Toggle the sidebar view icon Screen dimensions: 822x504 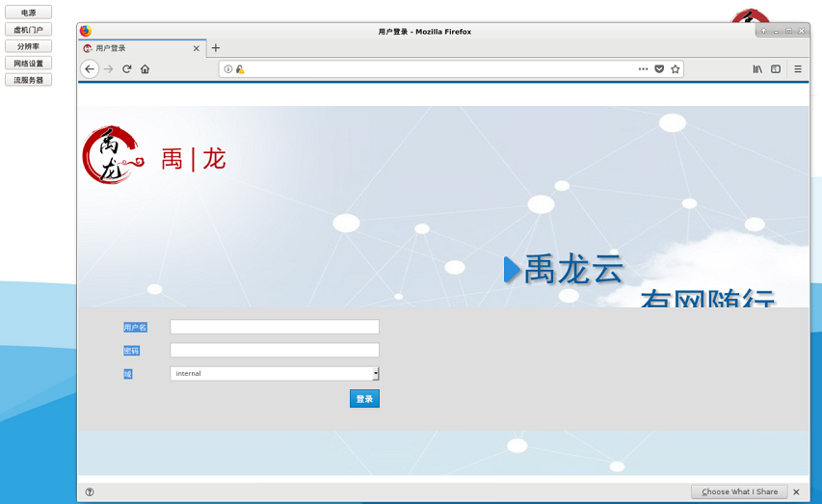pyautogui.click(x=776, y=69)
